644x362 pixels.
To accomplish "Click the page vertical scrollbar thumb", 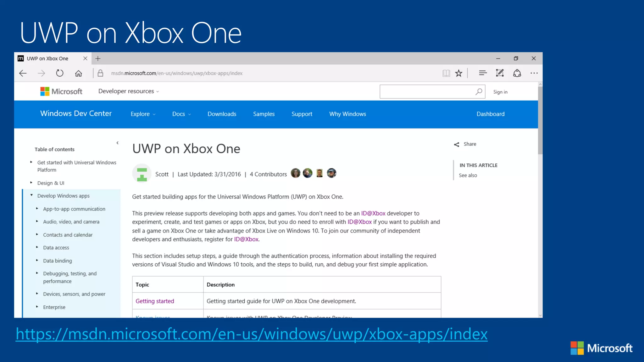I will (x=540, y=121).
